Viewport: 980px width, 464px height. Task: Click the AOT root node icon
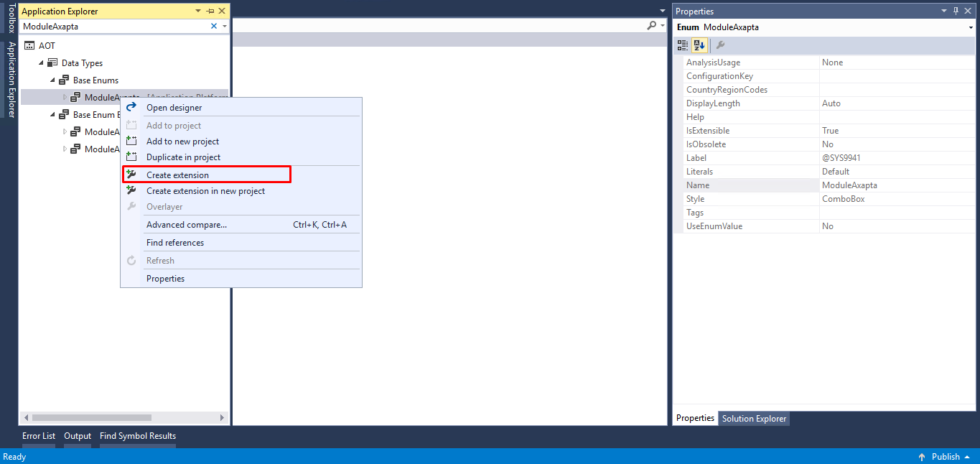(29, 46)
